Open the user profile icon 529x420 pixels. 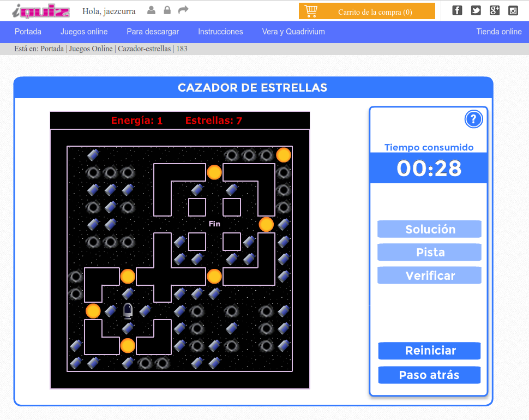(151, 10)
